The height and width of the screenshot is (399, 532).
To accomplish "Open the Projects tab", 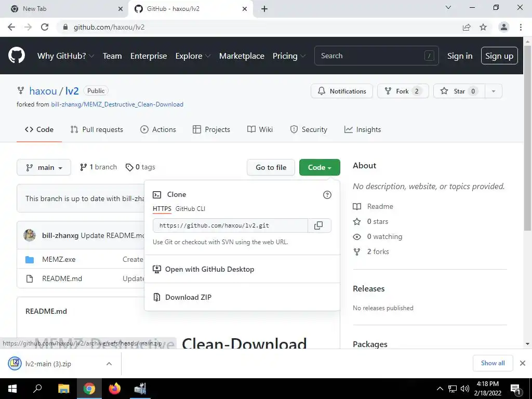I will (x=211, y=129).
